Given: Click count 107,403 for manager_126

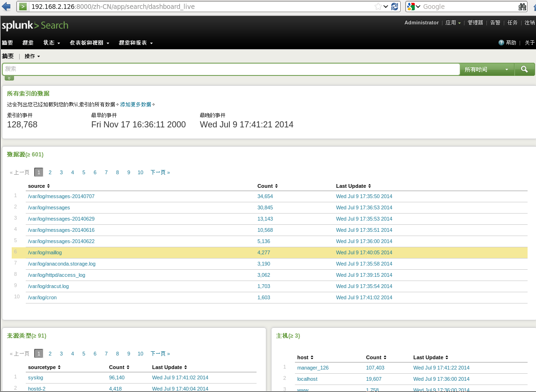Looking at the screenshot, I should coord(375,368).
